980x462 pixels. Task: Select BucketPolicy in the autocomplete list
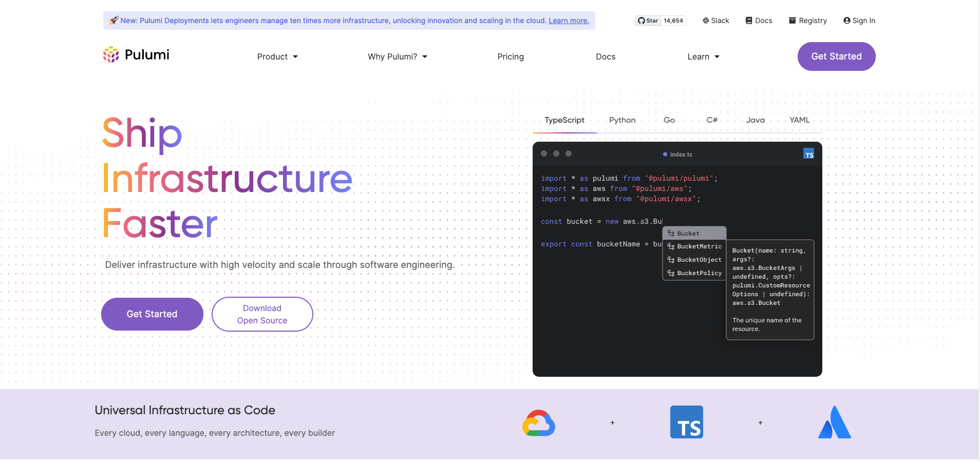click(x=699, y=273)
